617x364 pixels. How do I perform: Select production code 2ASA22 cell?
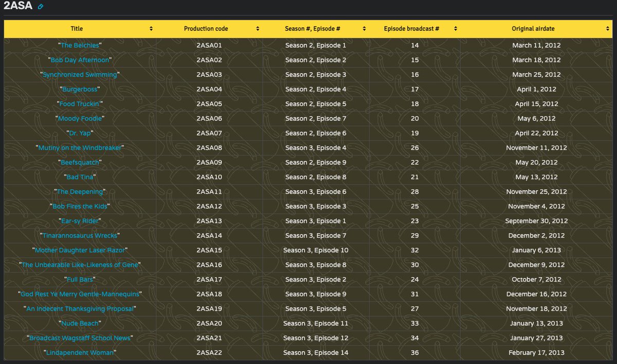(x=209, y=353)
